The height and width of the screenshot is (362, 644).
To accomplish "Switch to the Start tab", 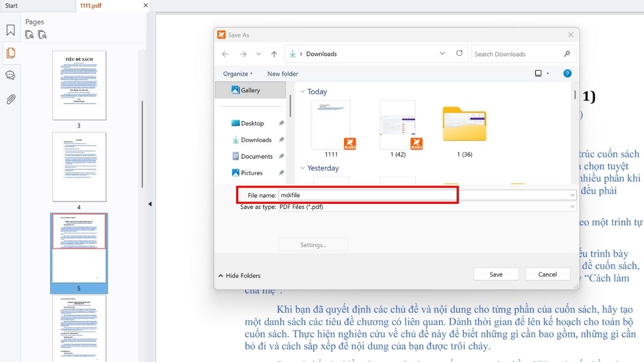I will click(12, 5).
